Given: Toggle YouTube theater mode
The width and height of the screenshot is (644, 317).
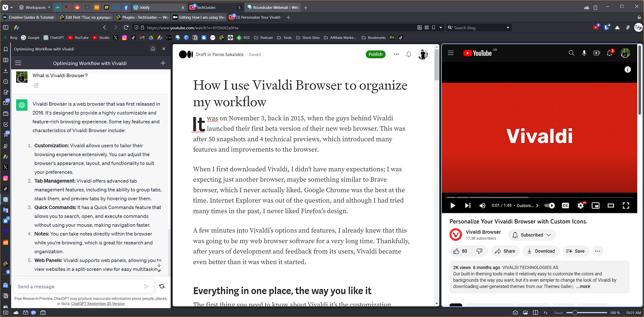Looking at the screenshot, I should (611, 206).
